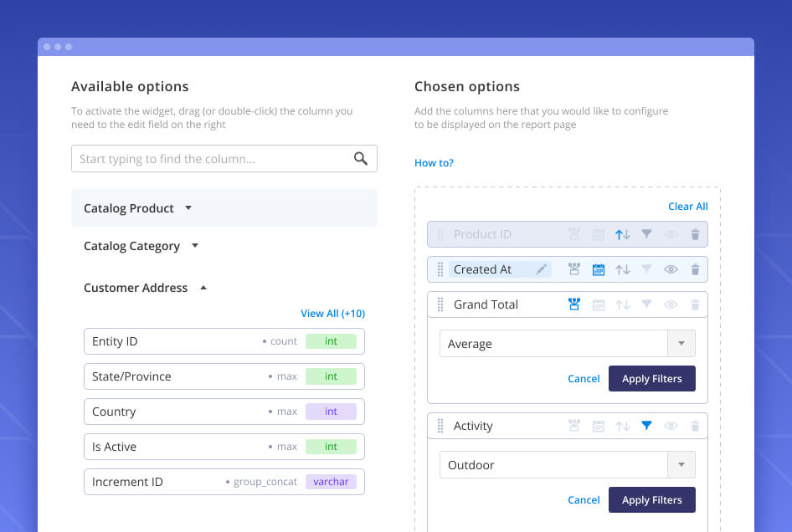Toggle visibility eye on Created At row
Viewport: 792px width, 532px height.
(x=671, y=269)
